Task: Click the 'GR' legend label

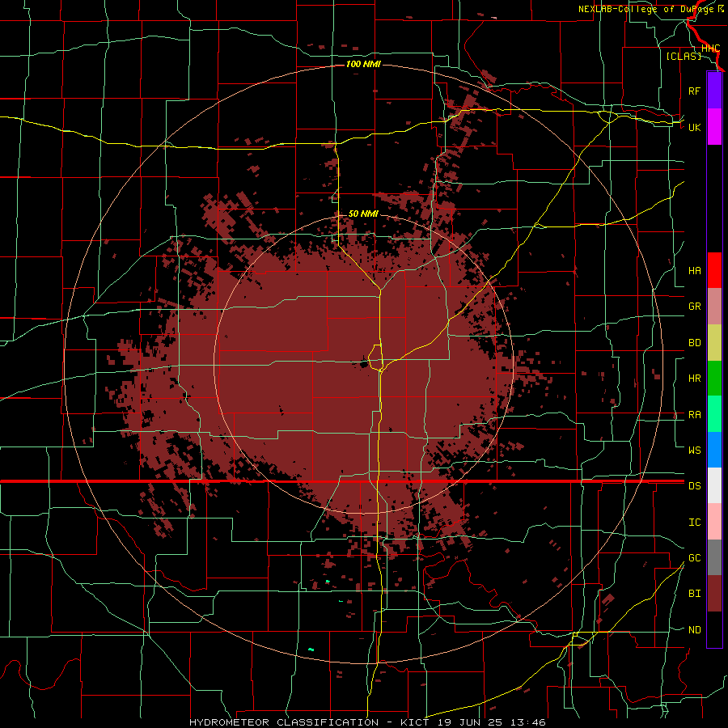Action: [694, 307]
